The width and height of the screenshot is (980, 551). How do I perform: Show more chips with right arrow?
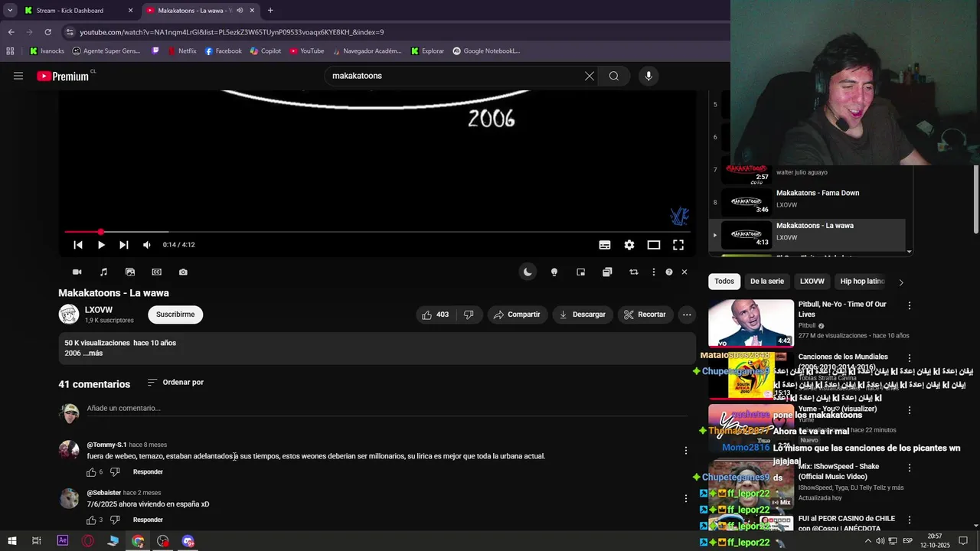coord(901,282)
